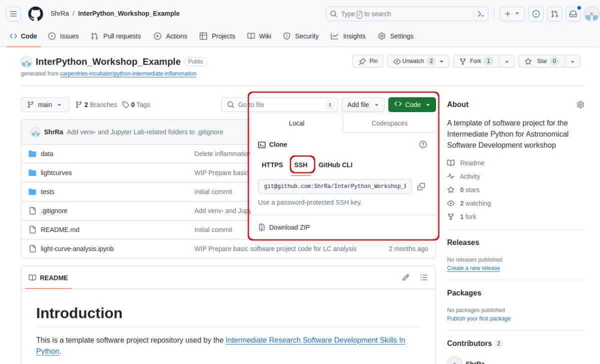View the 1 fork link
Image resolution: width=600 pixels, height=364 pixels.
462,217
